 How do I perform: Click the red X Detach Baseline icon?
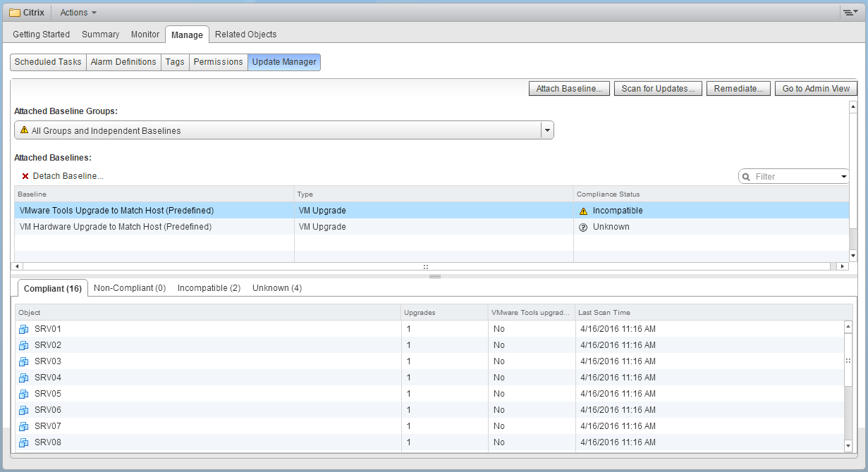25,176
